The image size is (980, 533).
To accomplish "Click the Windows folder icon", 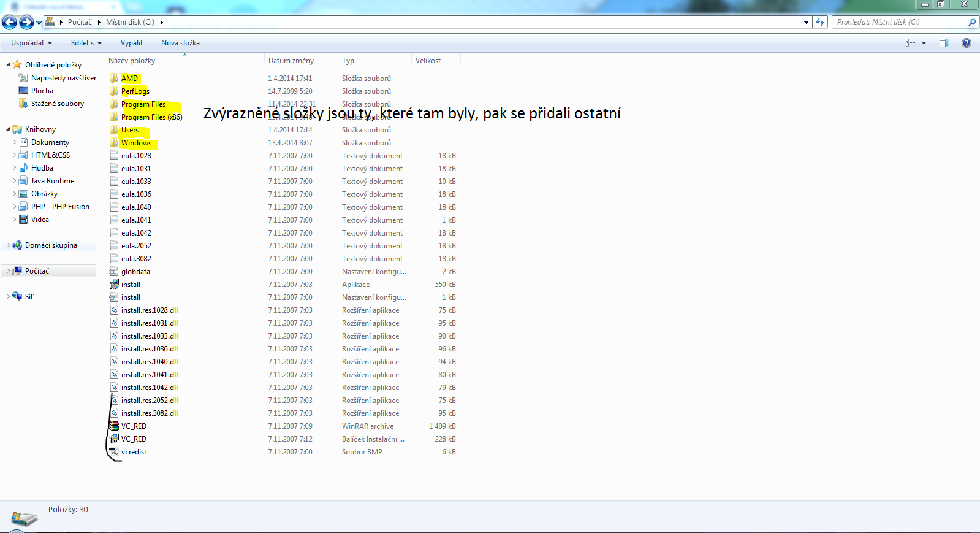I will tap(114, 143).
